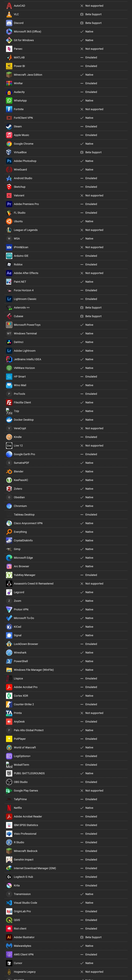Click the AutoCAD app icon
Image resolution: width=132 pixels, height=980 pixels.
(9, 6)
